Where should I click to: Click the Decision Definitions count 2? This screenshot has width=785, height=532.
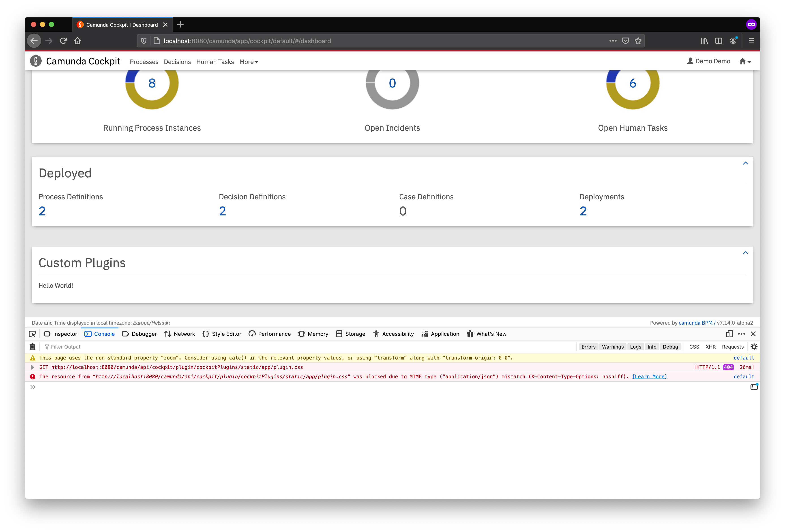(223, 211)
